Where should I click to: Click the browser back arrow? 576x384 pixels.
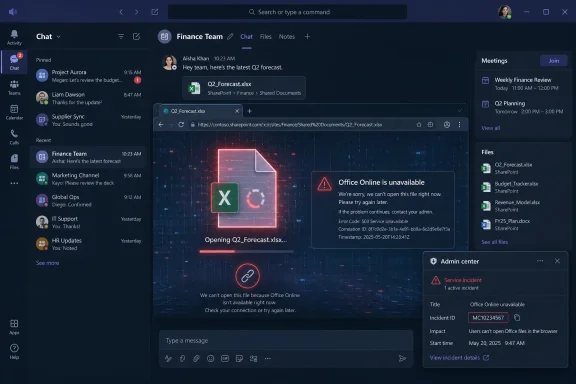click(x=161, y=125)
